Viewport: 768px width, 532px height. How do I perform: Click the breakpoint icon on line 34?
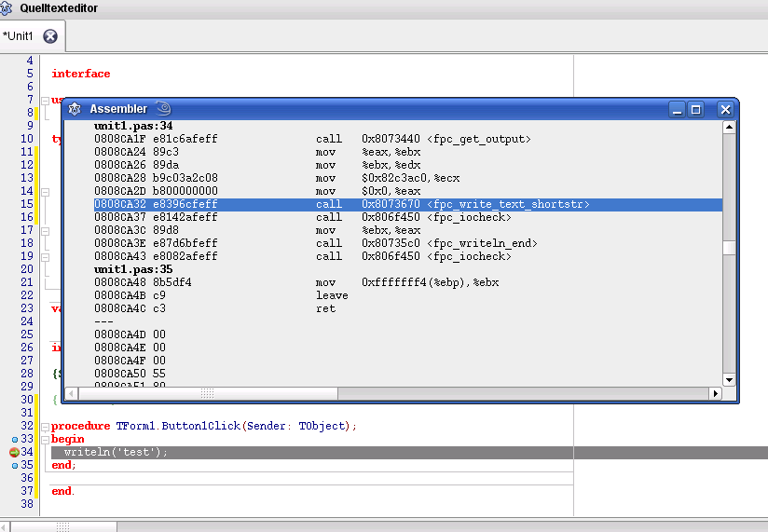[14, 452]
